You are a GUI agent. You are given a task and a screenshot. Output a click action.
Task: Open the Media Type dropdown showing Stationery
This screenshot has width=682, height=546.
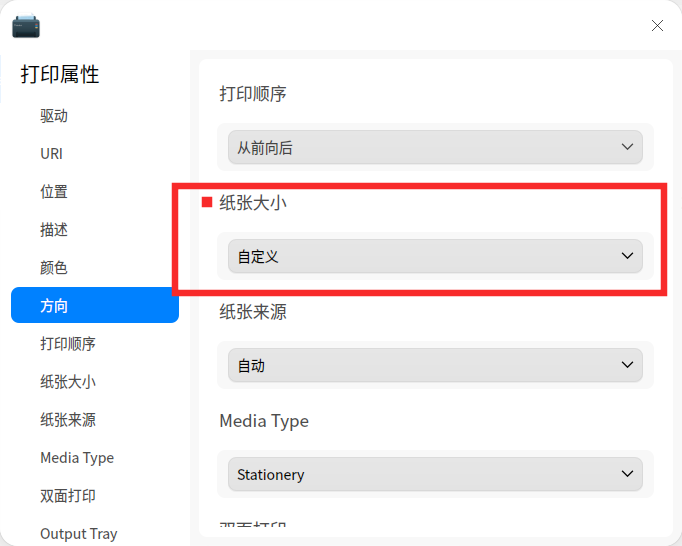pyautogui.click(x=435, y=474)
